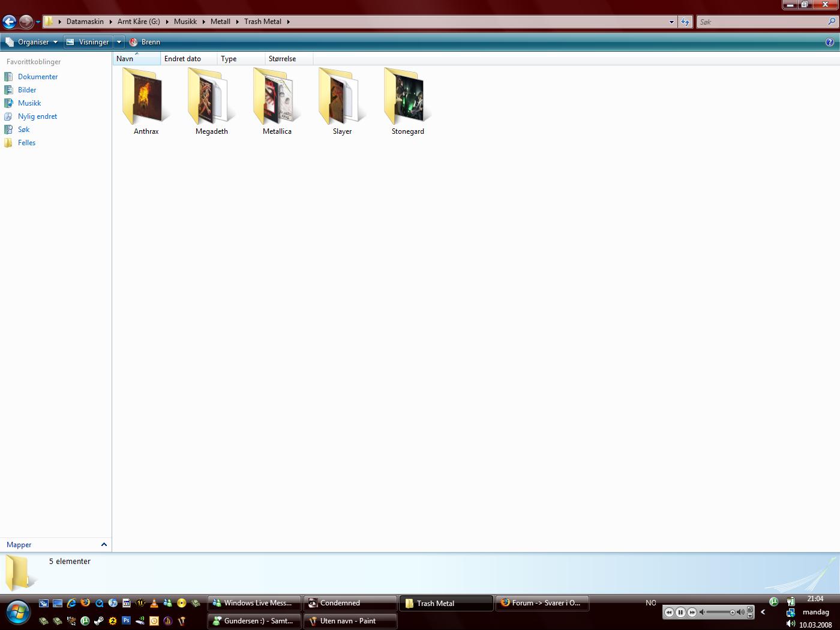Expand breadcrumb arrow after Trash Metal
Viewport: 840px width, 630px height.
click(288, 22)
